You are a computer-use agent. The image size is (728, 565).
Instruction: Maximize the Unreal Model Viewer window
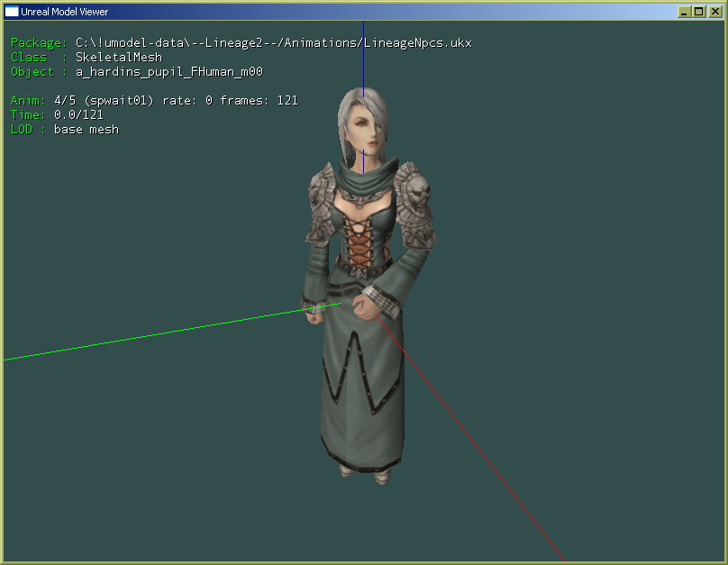click(x=699, y=12)
